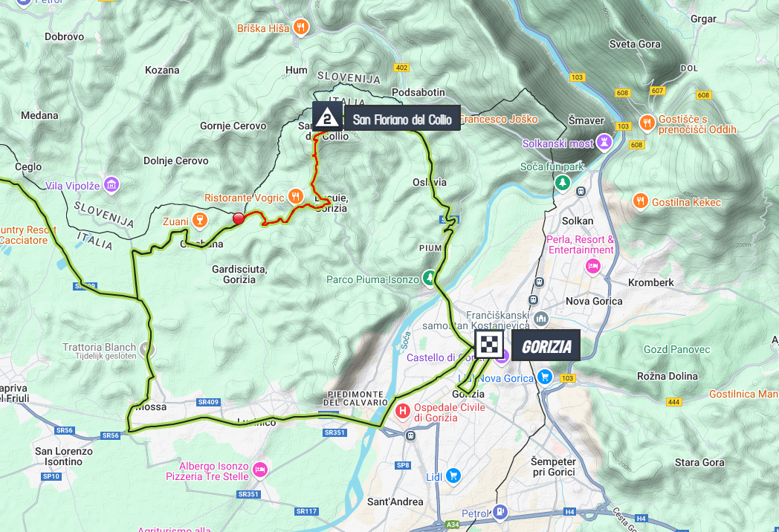This screenshot has height=532, width=779.
Task: Select the category 2 climb marker icon
Action: [x=327, y=117]
